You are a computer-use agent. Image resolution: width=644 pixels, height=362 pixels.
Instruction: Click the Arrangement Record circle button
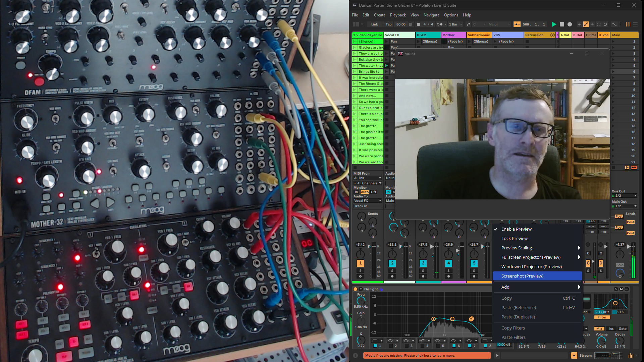click(570, 24)
